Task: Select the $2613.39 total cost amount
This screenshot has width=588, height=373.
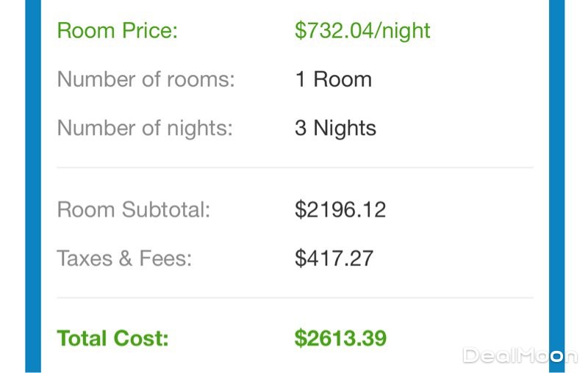Action: (340, 338)
